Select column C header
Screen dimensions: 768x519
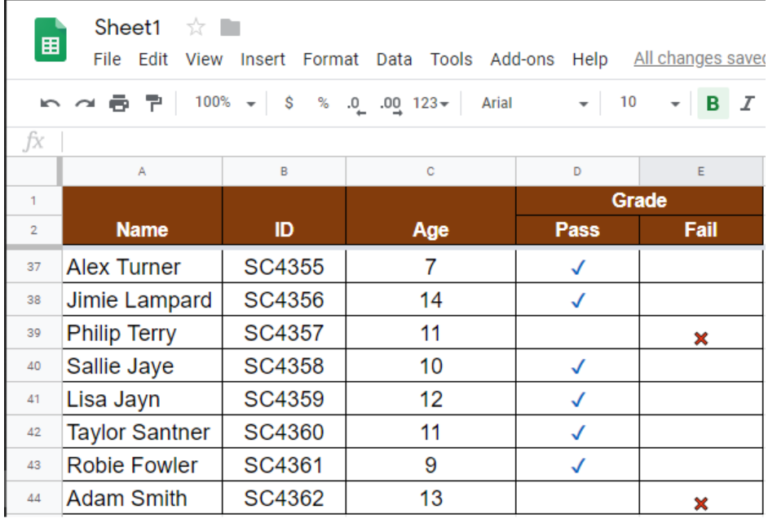431,171
